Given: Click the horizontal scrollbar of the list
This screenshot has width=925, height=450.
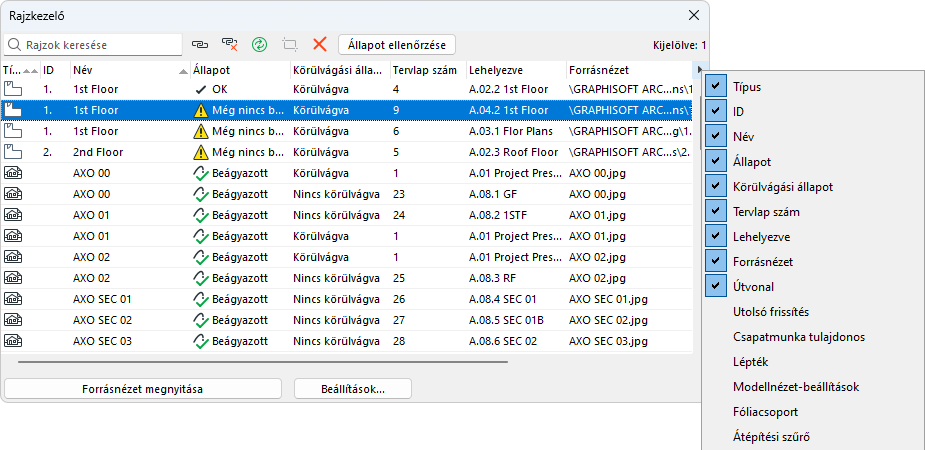Looking at the screenshot, I should tap(263, 362).
